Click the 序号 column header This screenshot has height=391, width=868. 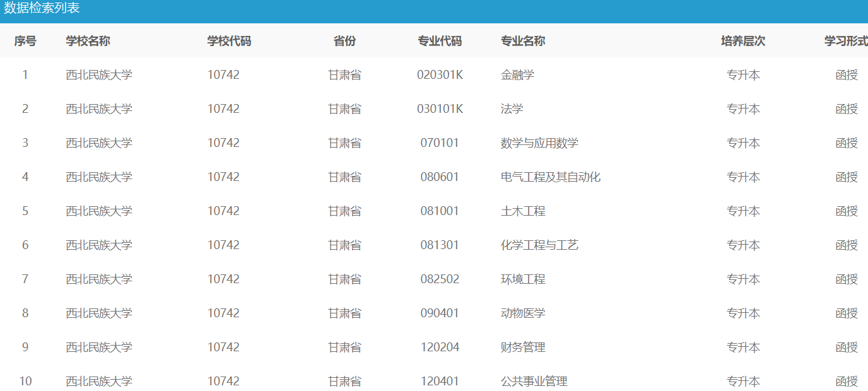25,41
